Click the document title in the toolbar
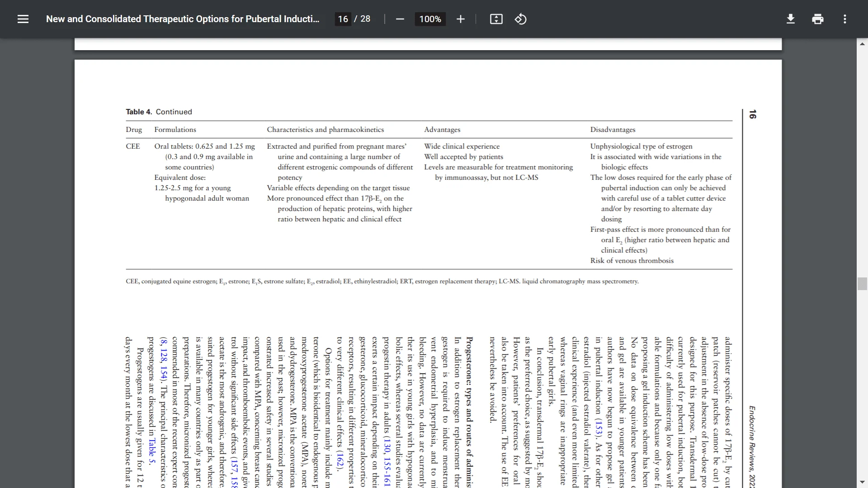 pyautogui.click(x=183, y=19)
